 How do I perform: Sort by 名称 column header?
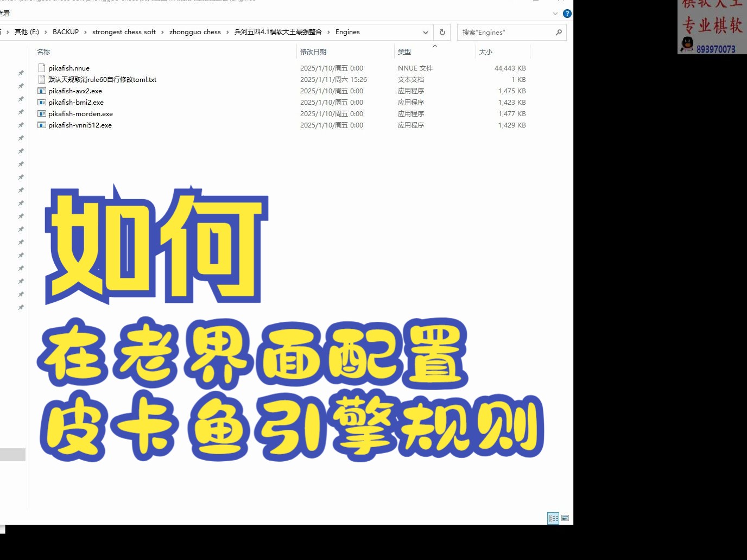(x=43, y=52)
